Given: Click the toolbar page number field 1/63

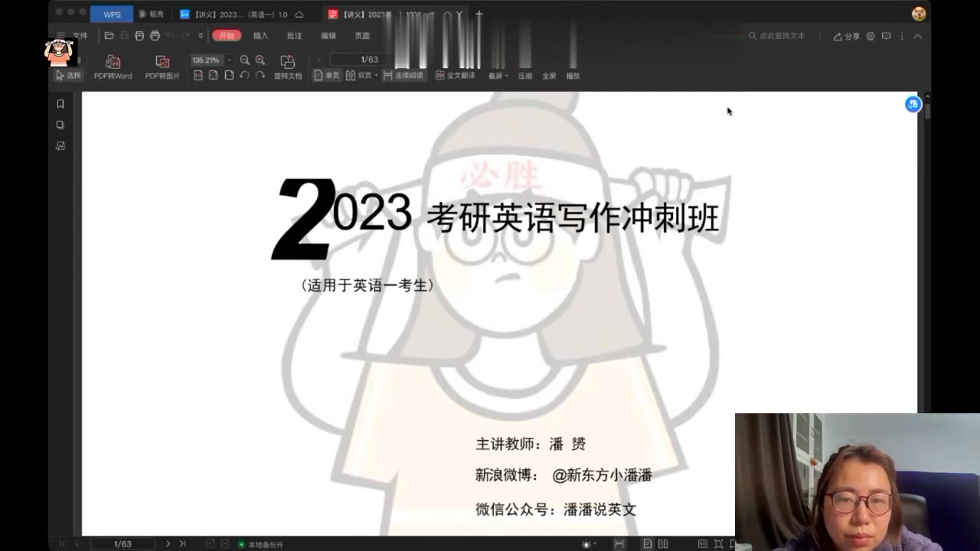Looking at the screenshot, I should 369,60.
